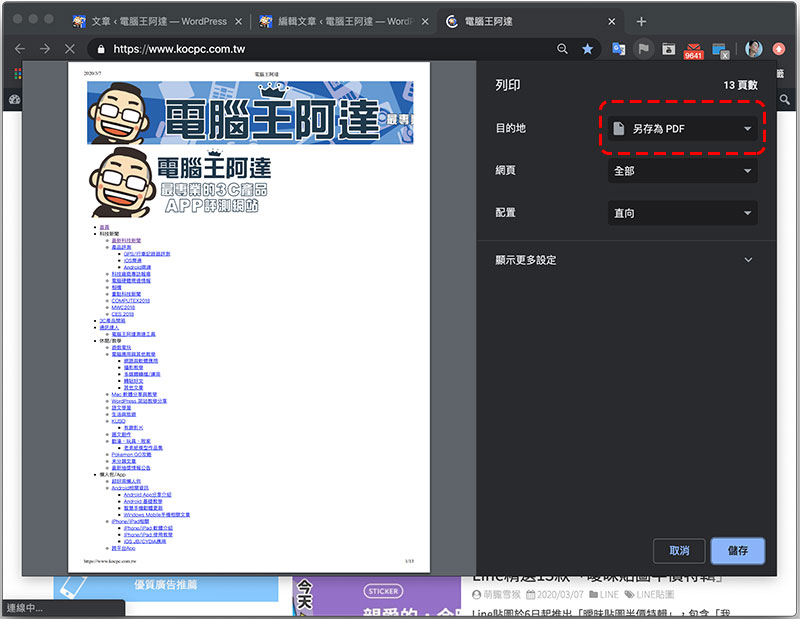This screenshot has width=800, height=619.
Task: Open the 網頁 全部 dropdown
Action: click(682, 170)
